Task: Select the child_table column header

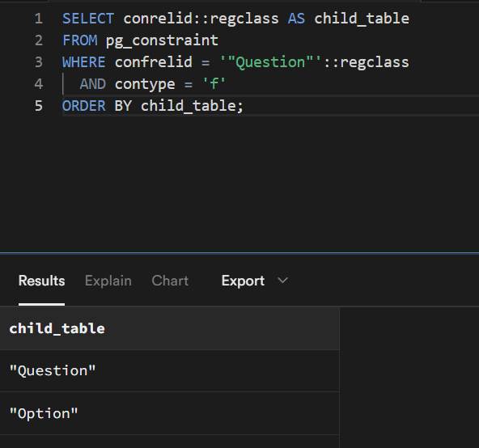Action: 170,328
